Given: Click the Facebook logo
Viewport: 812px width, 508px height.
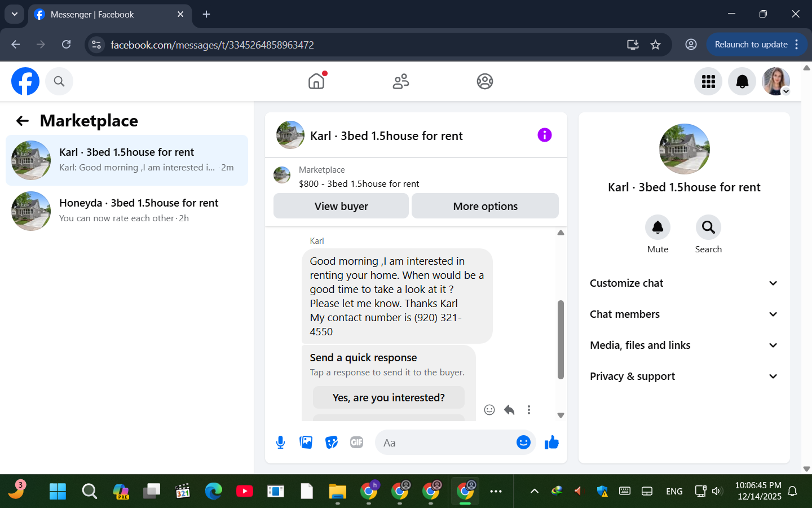Looking at the screenshot, I should 25,81.
